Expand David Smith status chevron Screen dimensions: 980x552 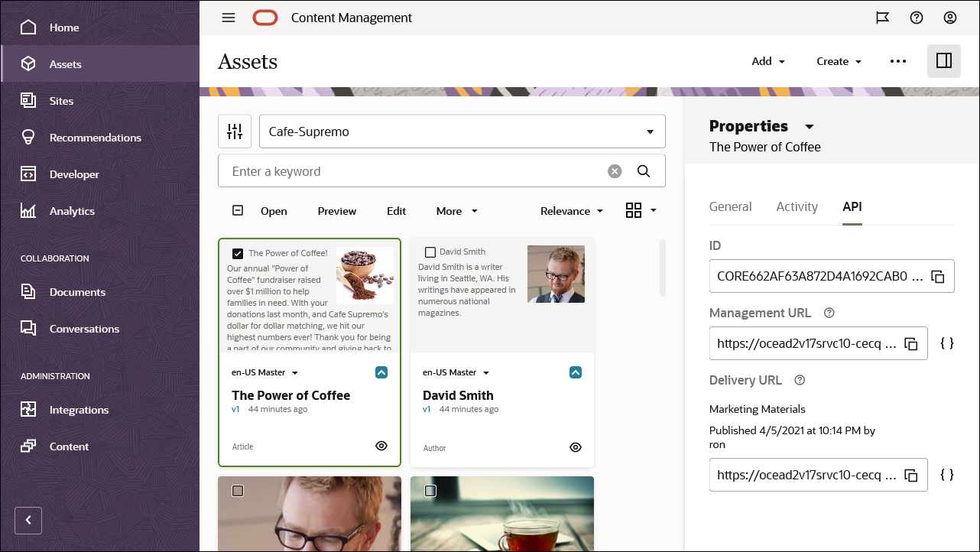(576, 372)
